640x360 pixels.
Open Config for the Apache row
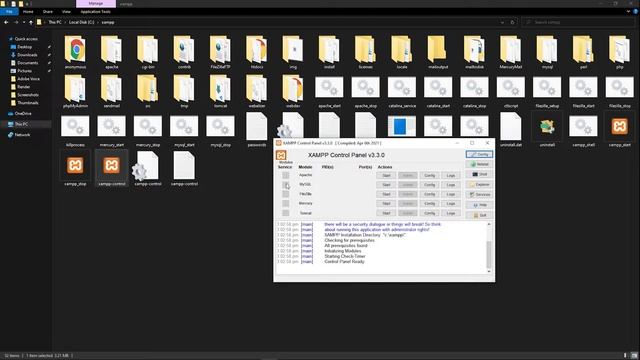click(429, 176)
